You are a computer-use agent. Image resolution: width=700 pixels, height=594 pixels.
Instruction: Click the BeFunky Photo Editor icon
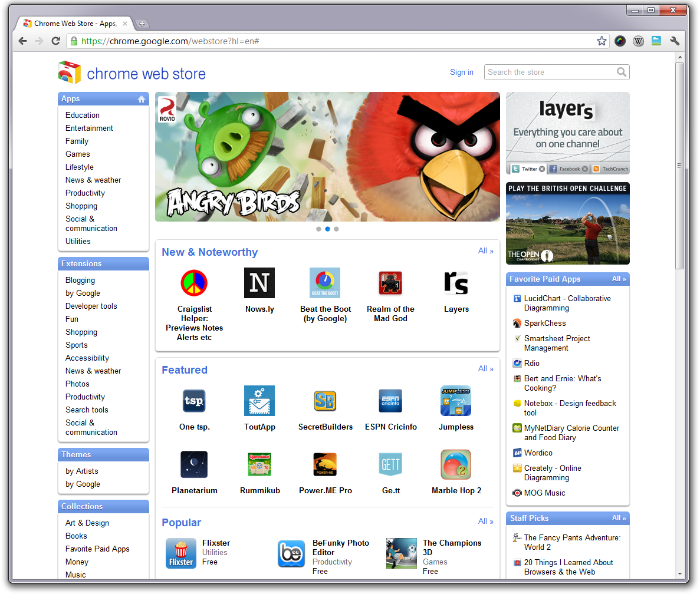click(291, 553)
